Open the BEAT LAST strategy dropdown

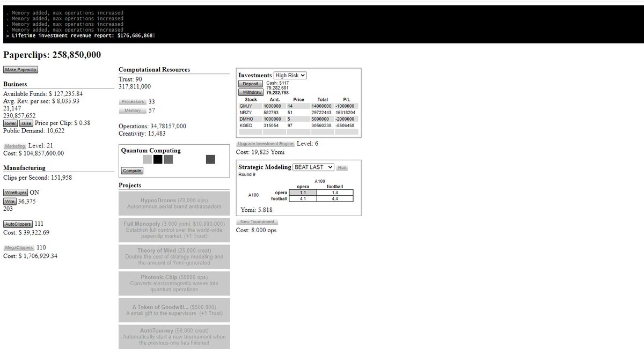[313, 167]
